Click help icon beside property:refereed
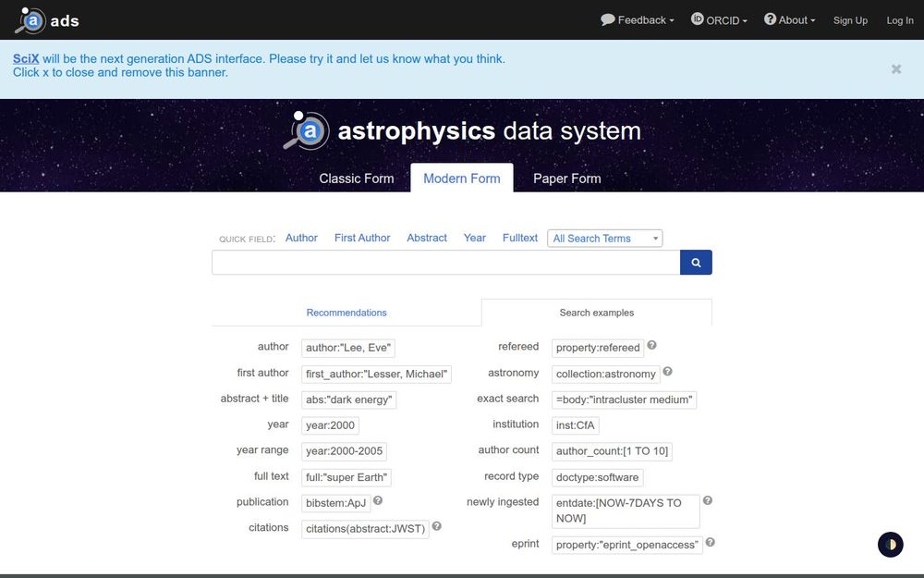The image size is (924, 578). (651, 345)
